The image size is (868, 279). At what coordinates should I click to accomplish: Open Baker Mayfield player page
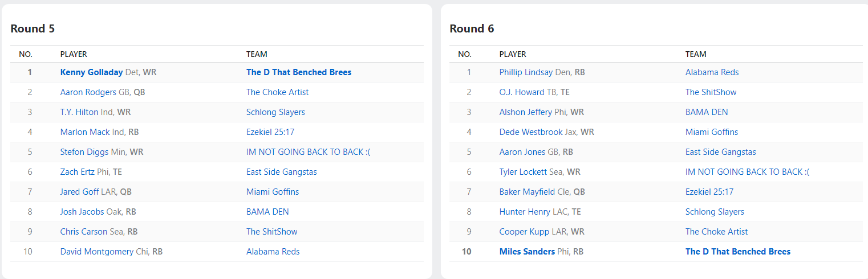pyautogui.click(x=526, y=192)
